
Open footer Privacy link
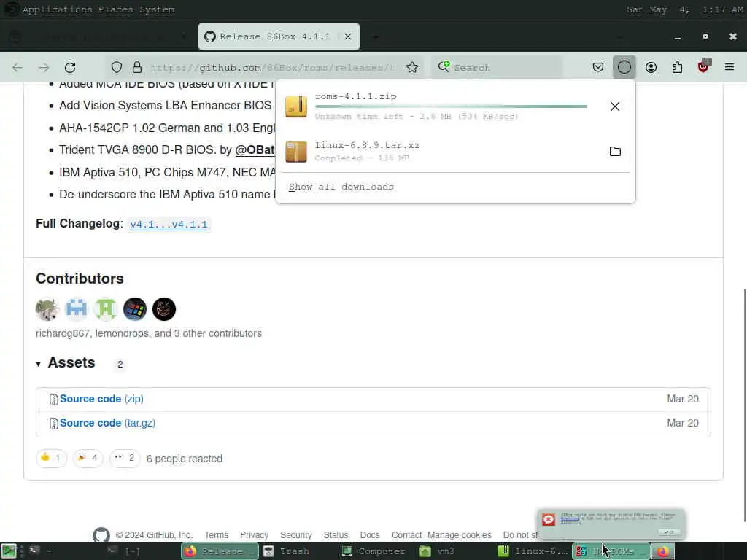(254, 534)
